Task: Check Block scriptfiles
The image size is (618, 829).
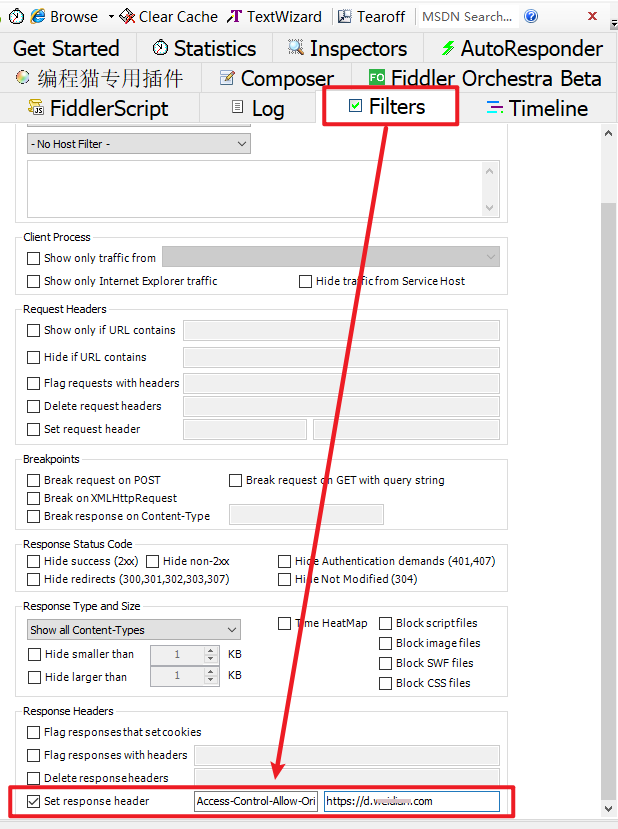Action: tap(385, 623)
